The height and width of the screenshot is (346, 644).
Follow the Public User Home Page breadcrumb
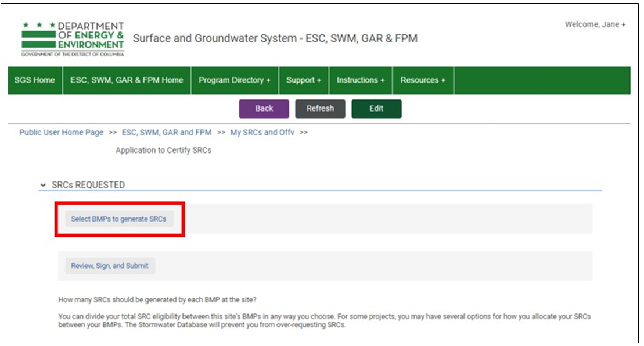pos(62,133)
